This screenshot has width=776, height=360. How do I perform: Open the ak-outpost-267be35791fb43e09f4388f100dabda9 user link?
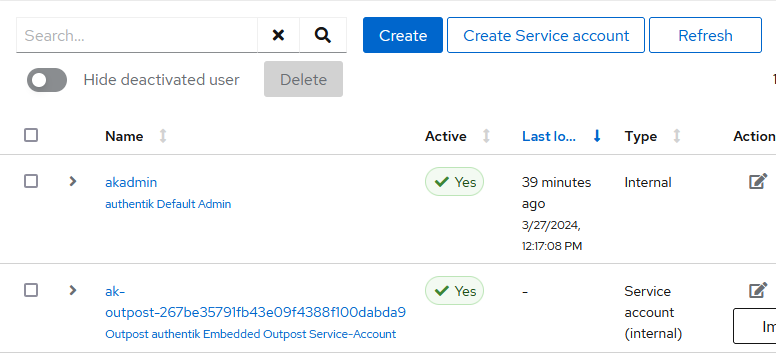255,302
